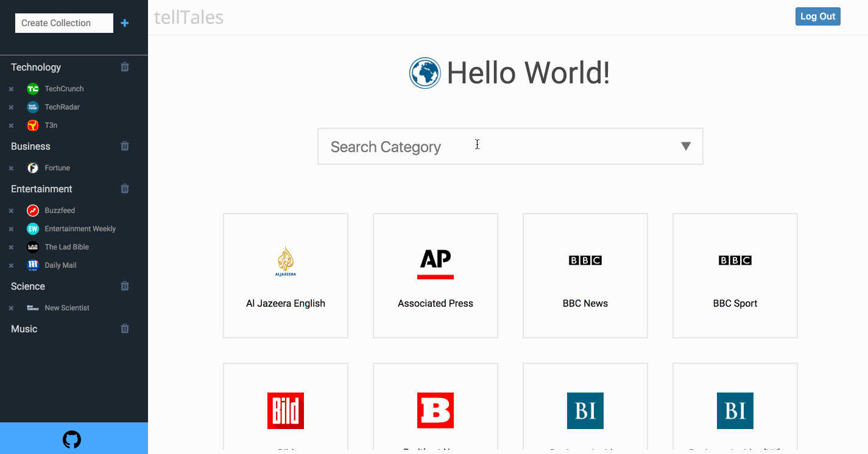Screen dimensions: 868x454
Task: Open the BBC Sport source card
Action: (x=735, y=276)
